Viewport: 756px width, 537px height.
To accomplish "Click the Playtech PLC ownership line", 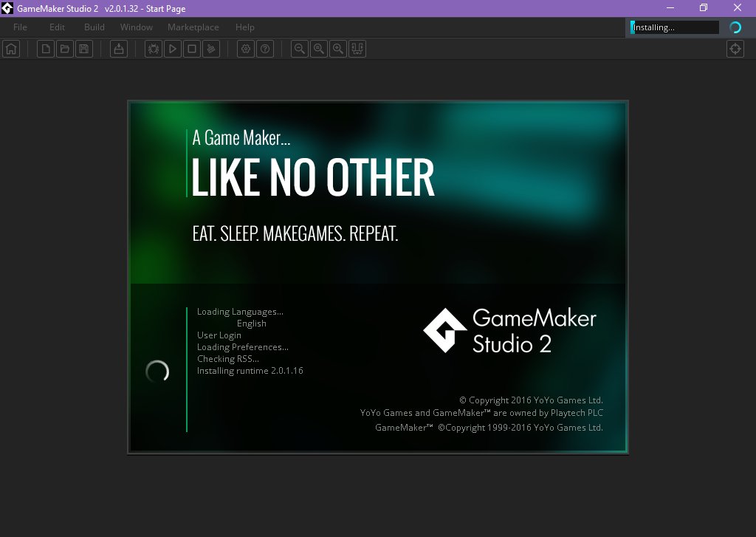I will [481, 413].
